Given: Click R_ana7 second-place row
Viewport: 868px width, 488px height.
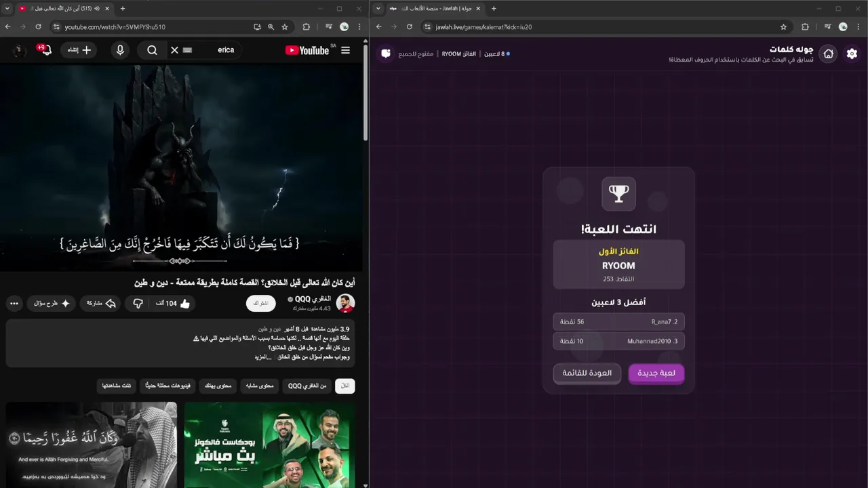Looking at the screenshot, I should [618, 321].
